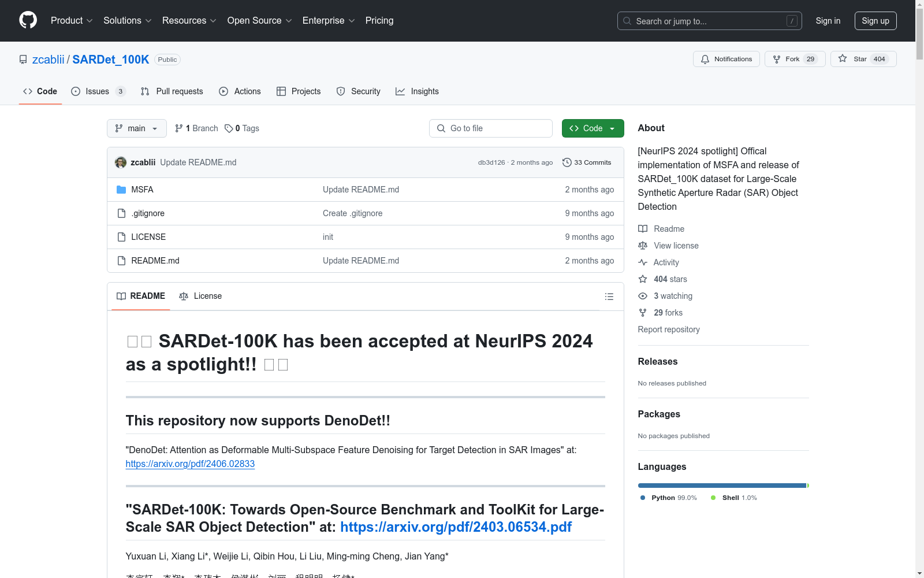Open the green Code dropdown button
Viewport: 924px width, 578px height.
click(x=593, y=128)
